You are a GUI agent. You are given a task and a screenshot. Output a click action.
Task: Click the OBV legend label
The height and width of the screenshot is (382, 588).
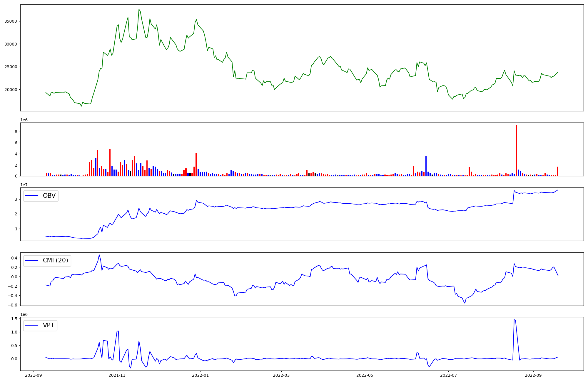[x=49, y=196]
